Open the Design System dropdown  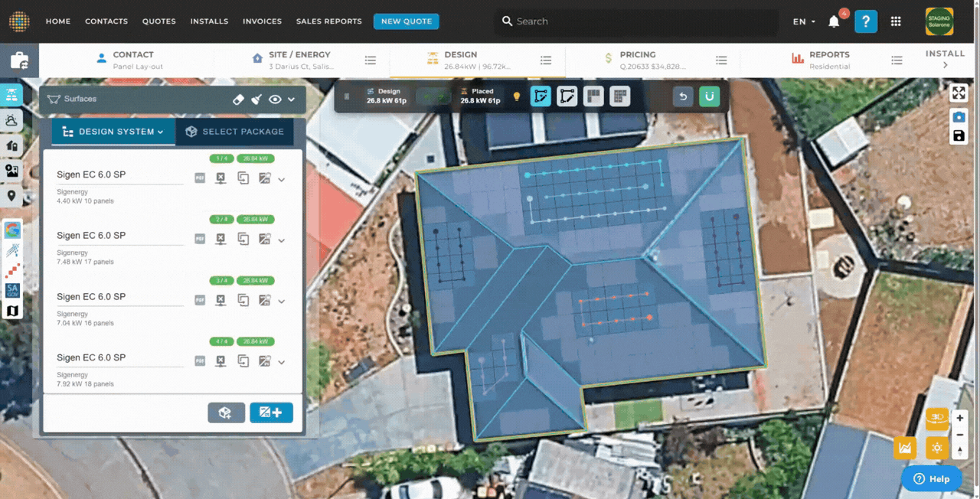point(113,132)
